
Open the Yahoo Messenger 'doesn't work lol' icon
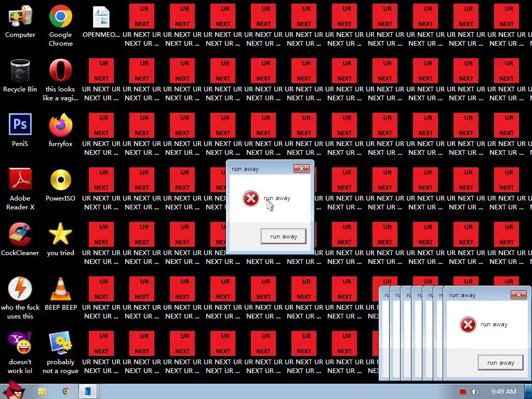pyautogui.click(x=20, y=353)
